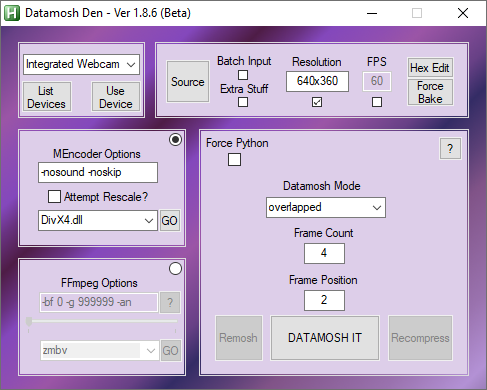Select the MEncoder Options radio button
Image resolution: width=487 pixels, height=390 pixels.
[x=175, y=140]
